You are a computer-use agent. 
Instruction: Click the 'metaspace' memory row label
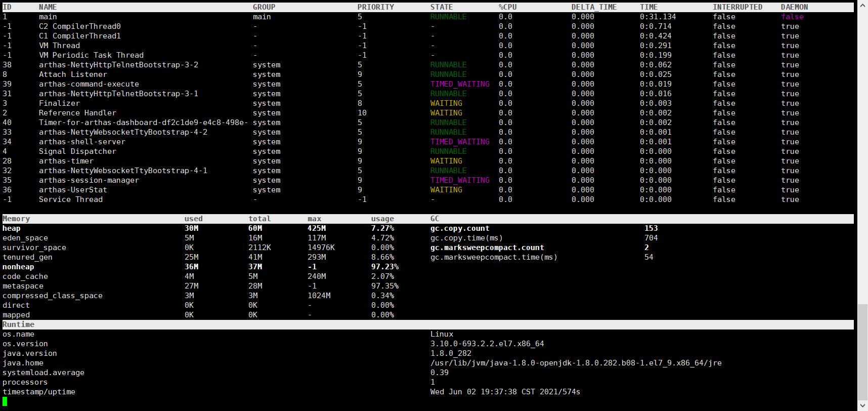coord(23,286)
